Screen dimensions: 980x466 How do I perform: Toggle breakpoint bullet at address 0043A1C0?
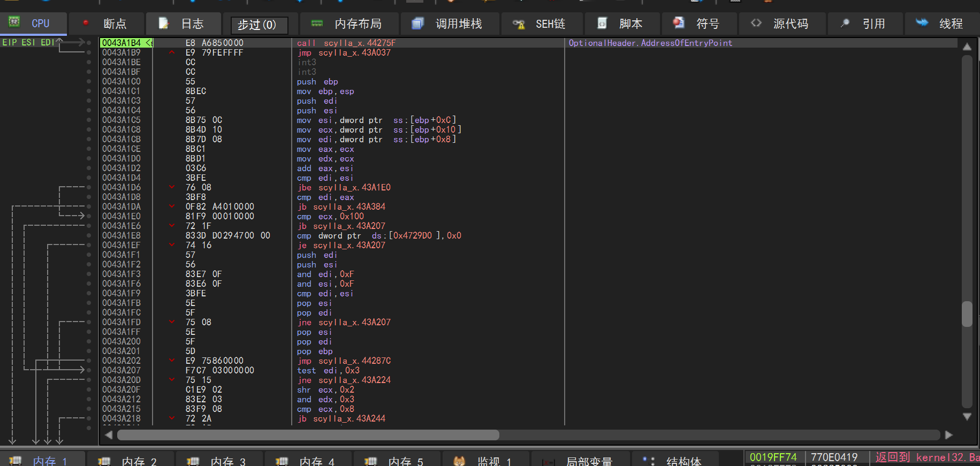89,81
